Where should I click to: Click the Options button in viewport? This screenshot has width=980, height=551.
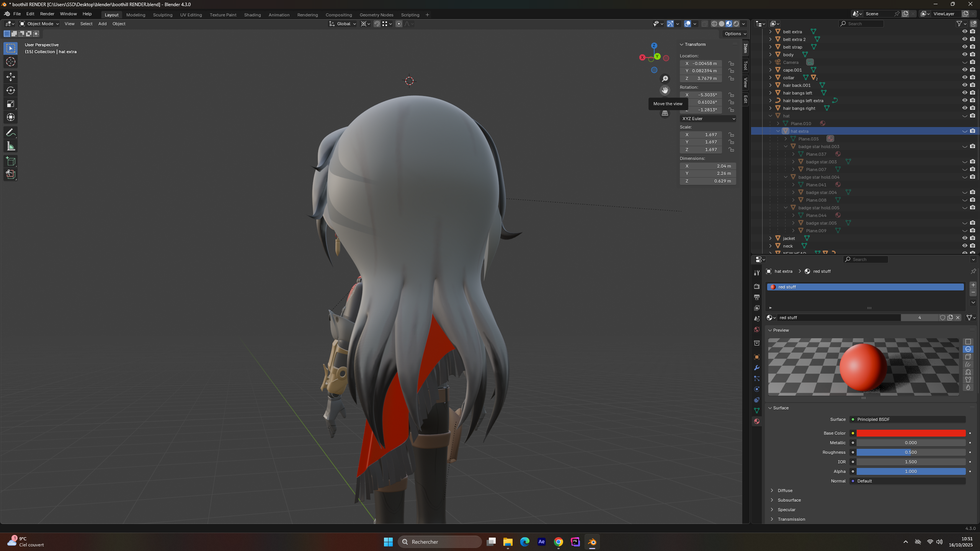point(735,34)
